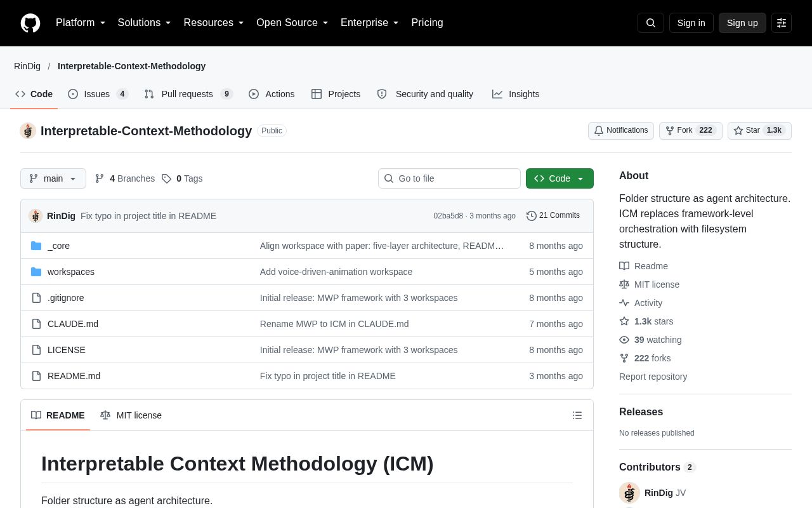
Task: Switch to the Issues tab
Action: point(98,94)
